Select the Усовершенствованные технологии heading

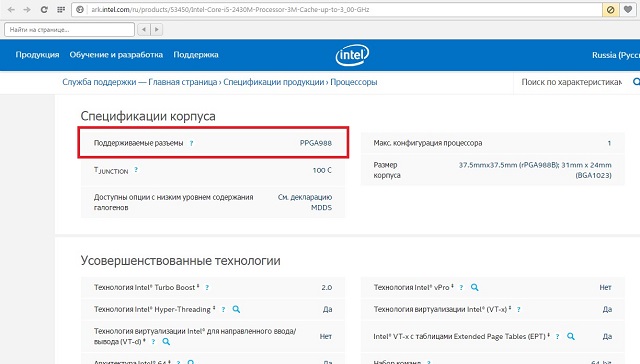coord(180,260)
